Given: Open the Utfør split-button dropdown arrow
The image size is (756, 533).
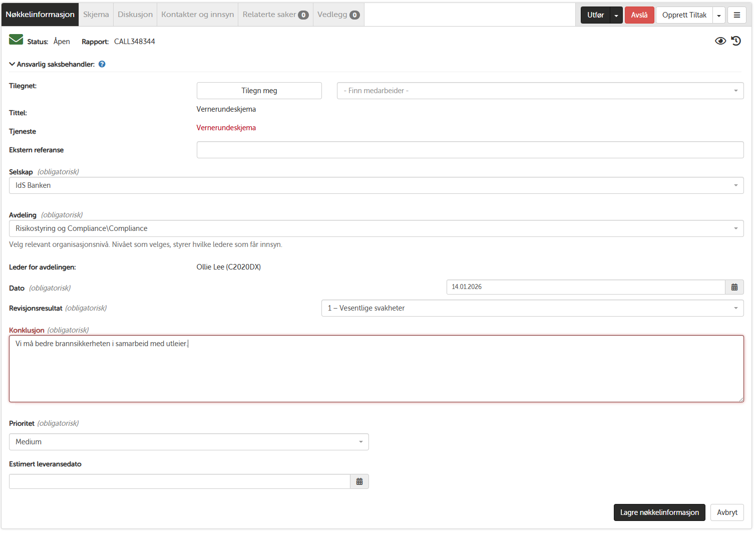Looking at the screenshot, I should pos(616,15).
